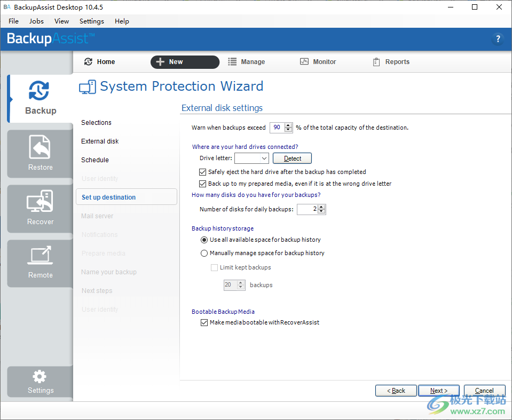This screenshot has width=512, height=420.
Task: Click the Home refresh icon
Action: point(88,62)
